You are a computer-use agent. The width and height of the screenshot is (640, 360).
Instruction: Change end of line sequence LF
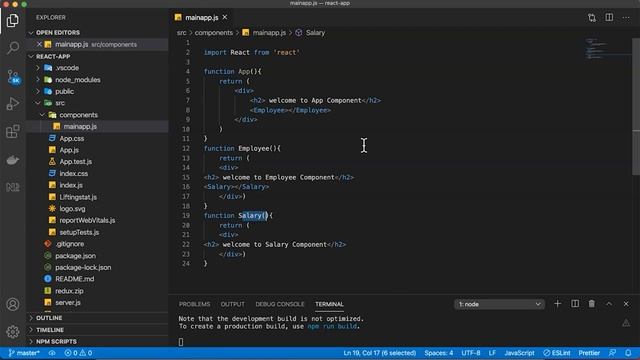tap(492, 353)
